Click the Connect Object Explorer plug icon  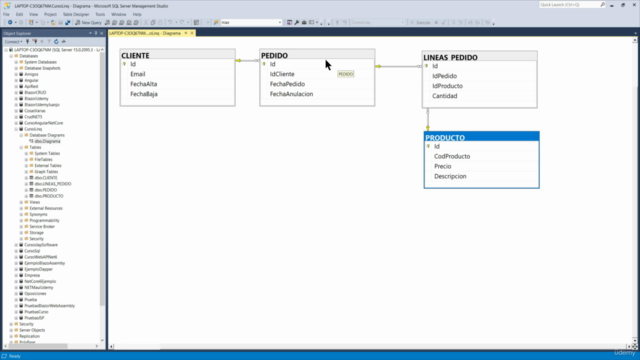pos(28,42)
